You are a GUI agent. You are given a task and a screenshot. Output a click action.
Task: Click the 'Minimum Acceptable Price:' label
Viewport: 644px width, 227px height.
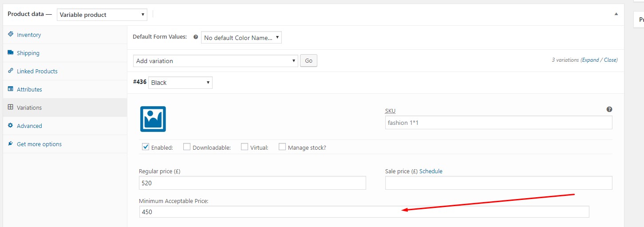click(174, 201)
